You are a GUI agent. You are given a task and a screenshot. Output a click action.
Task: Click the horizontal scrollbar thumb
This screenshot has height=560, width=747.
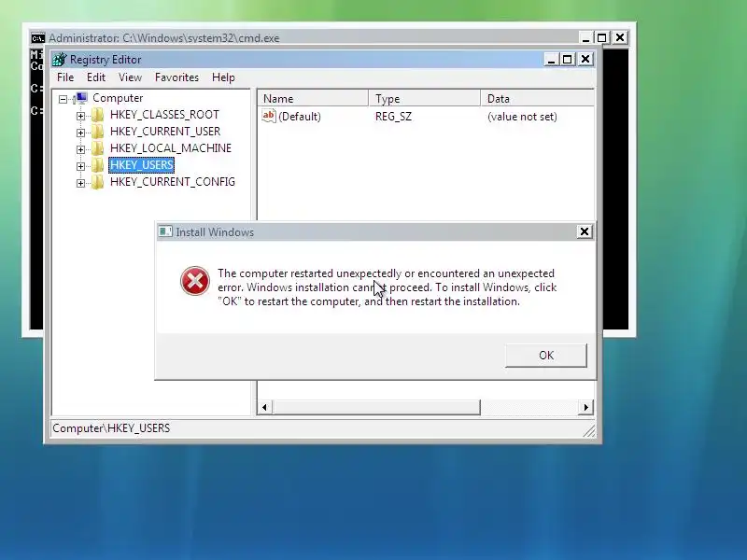tap(376, 408)
